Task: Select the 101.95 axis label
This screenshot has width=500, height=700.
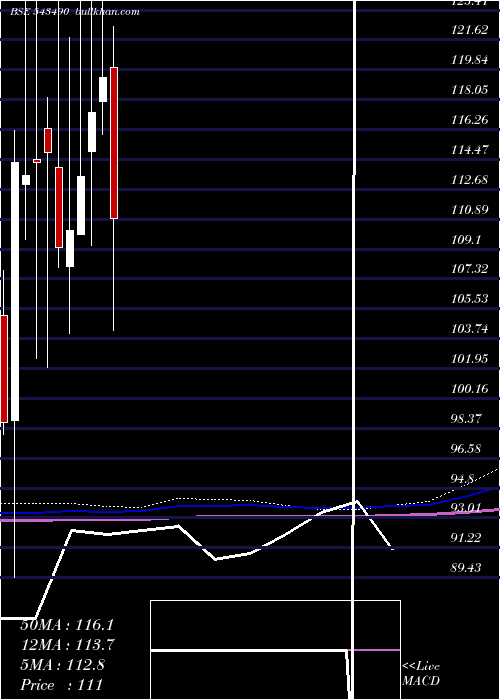Action: coord(469,358)
